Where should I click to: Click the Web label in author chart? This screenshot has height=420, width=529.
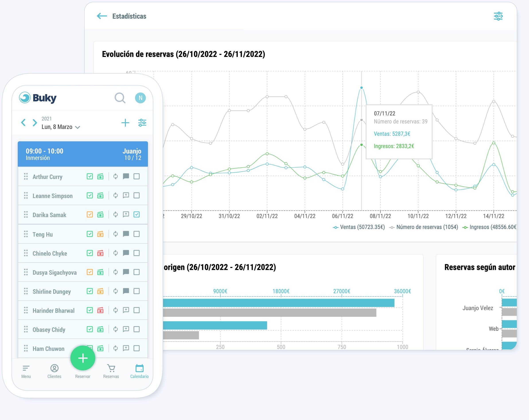(x=493, y=329)
